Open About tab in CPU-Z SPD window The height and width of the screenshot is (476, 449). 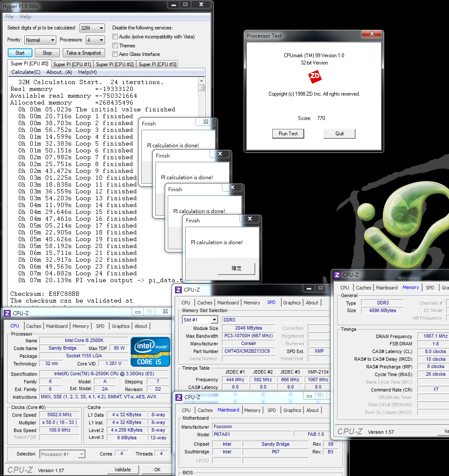pos(312,303)
